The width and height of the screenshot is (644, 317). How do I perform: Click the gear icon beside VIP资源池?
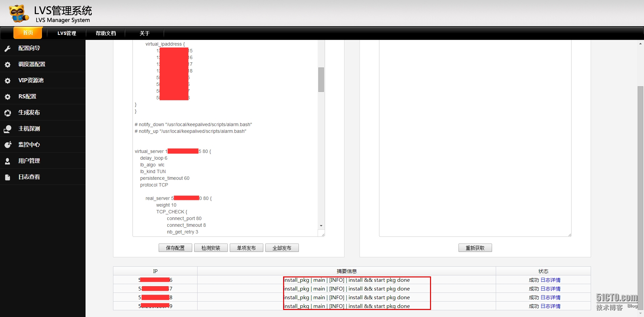(x=7, y=81)
